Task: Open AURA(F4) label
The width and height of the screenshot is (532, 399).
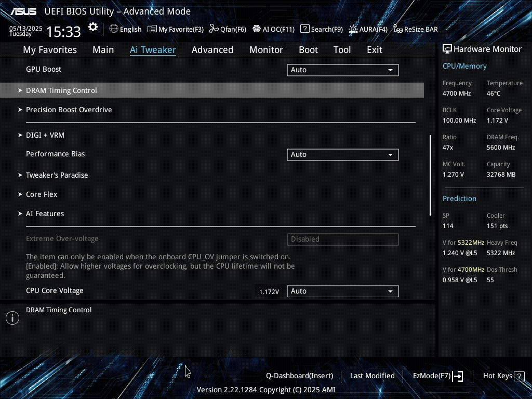Action: (374, 30)
